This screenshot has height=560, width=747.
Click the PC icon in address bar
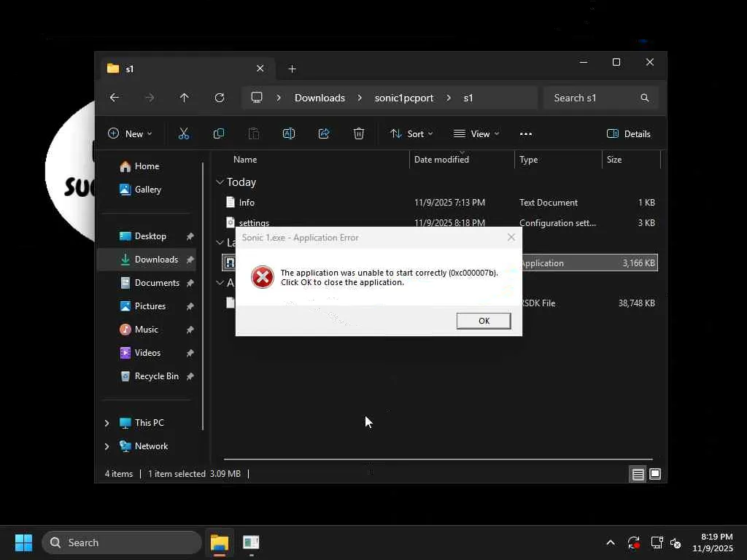(x=257, y=98)
